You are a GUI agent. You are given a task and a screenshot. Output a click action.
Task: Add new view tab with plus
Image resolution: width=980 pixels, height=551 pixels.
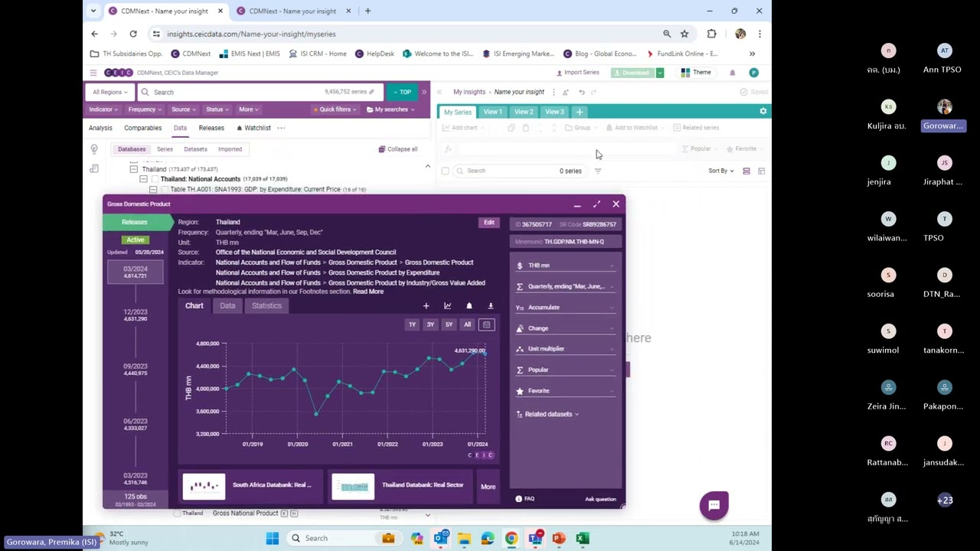click(579, 112)
